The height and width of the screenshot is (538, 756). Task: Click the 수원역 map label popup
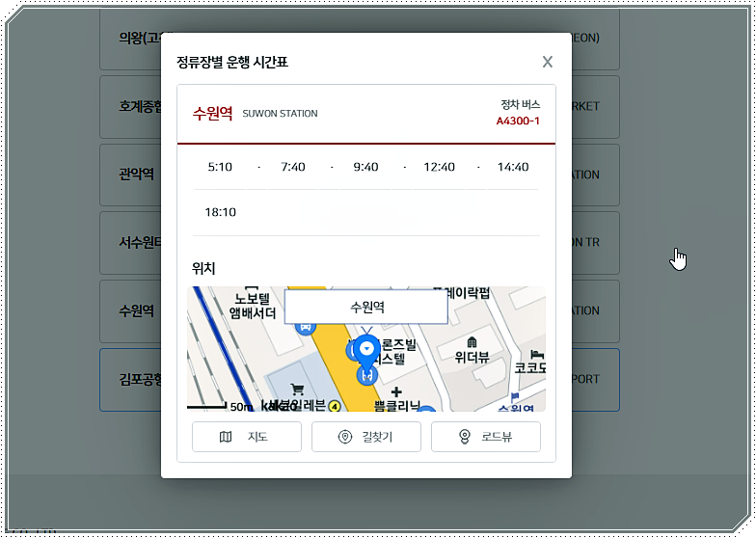[x=366, y=307]
